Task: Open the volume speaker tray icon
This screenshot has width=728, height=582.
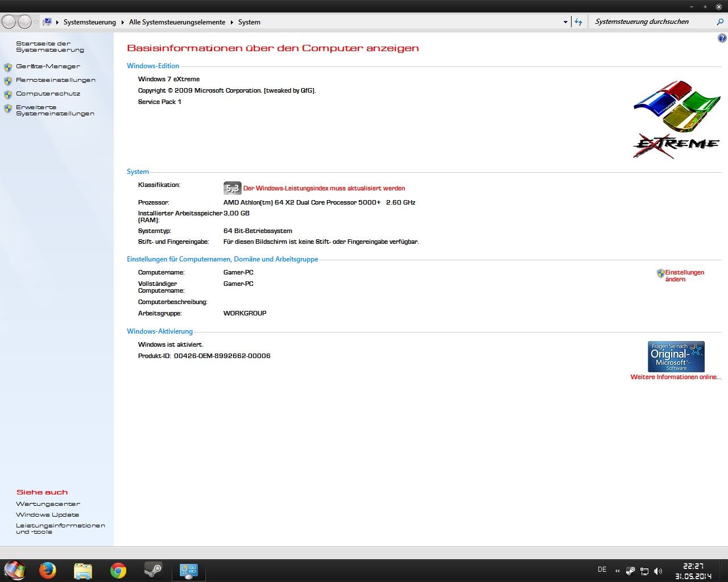Action: coord(658,571)
